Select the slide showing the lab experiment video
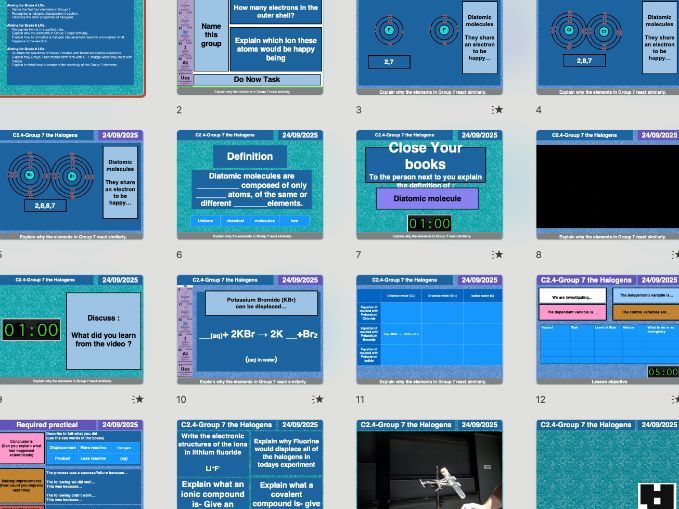The image size is (679, 509). point(429,465)
